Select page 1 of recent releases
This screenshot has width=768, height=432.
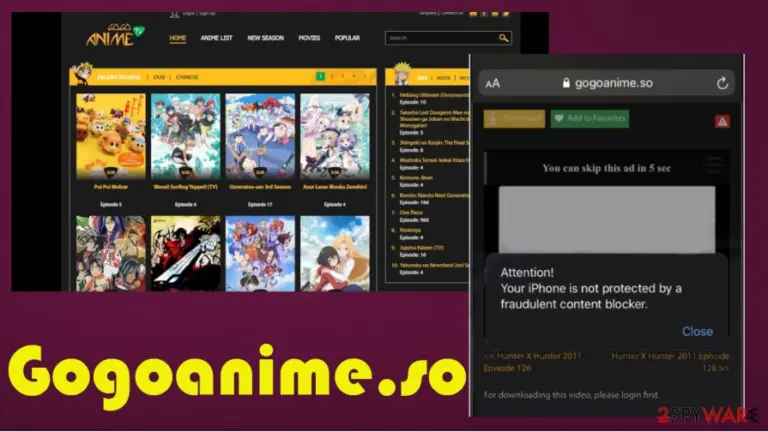pyautogui.click(x=320, y=76)
